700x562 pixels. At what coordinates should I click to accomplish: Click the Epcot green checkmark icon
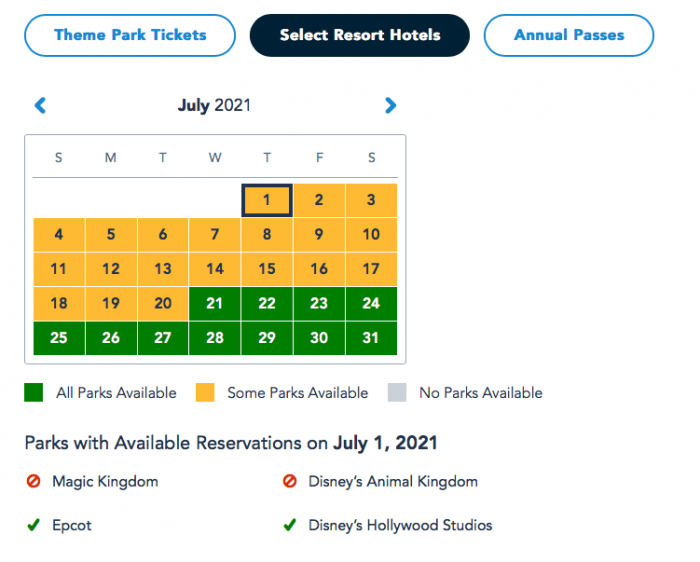click(x=34, y=525)
